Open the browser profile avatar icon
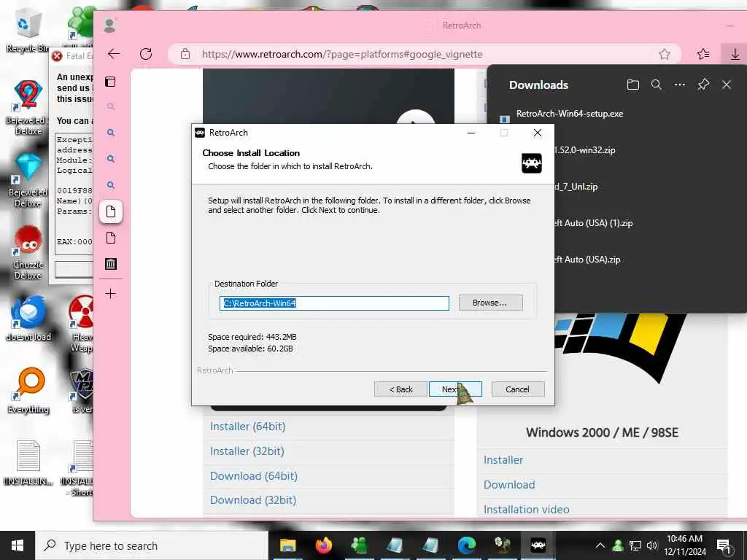This screenshot has width=747, height=560. tap(109, 26)
